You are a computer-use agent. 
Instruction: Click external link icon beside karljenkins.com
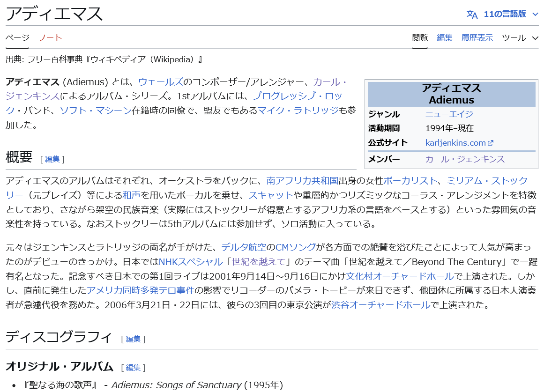(490, 143)
